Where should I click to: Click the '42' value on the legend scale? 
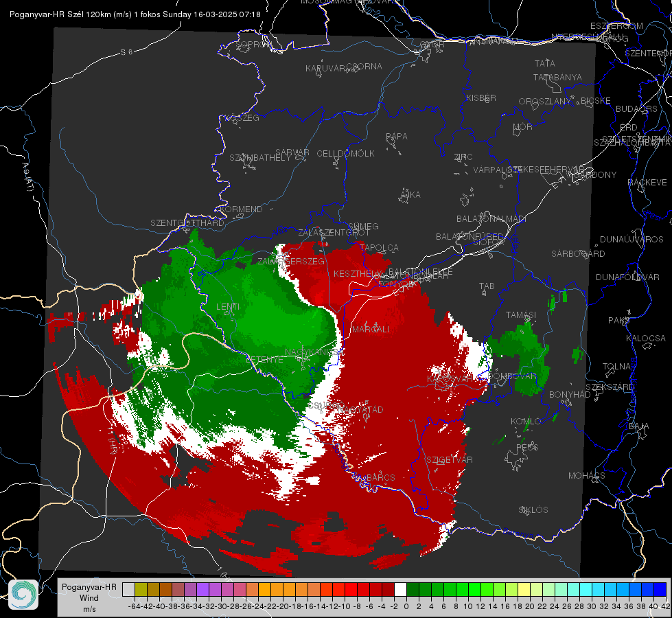pyautogui.click(x=666, y=606)
